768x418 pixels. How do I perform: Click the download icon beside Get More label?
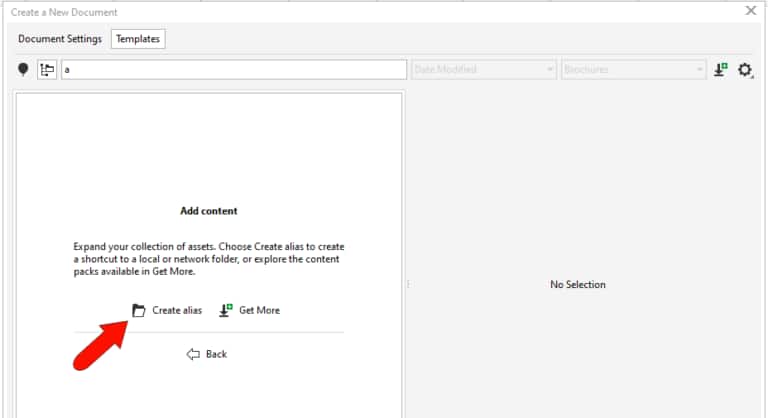226,310
